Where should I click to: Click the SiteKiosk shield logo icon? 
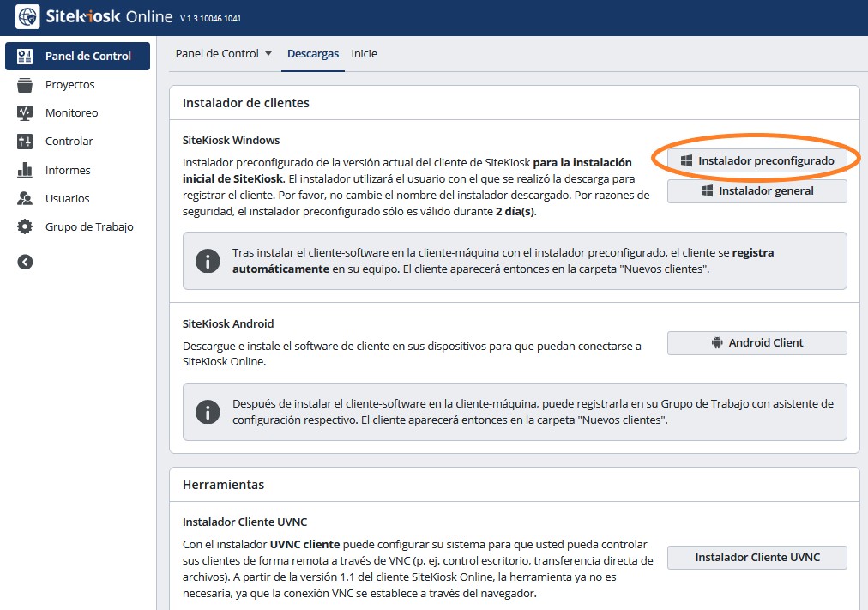[x=27, y=17]
